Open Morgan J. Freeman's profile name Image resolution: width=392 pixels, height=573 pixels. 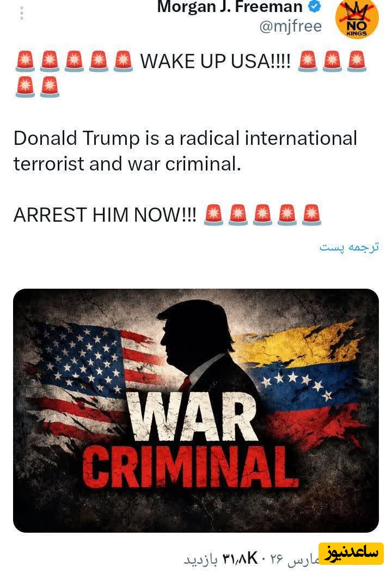pos(230,6)
